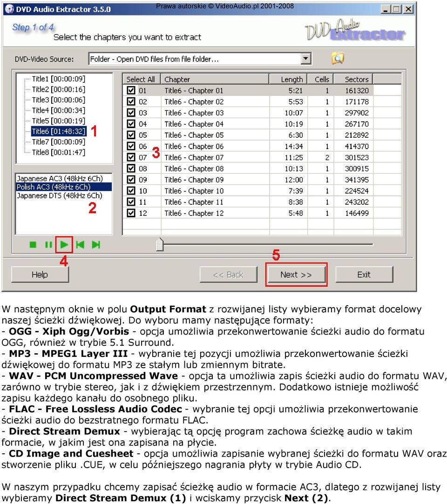
Task: Uncheck chapter 01 checkbox
Action: (131, 90)
